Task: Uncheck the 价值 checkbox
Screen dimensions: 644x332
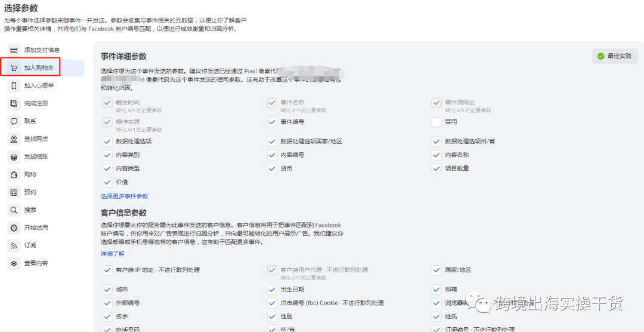Action: pyautogui.click(x=107, y=182)
